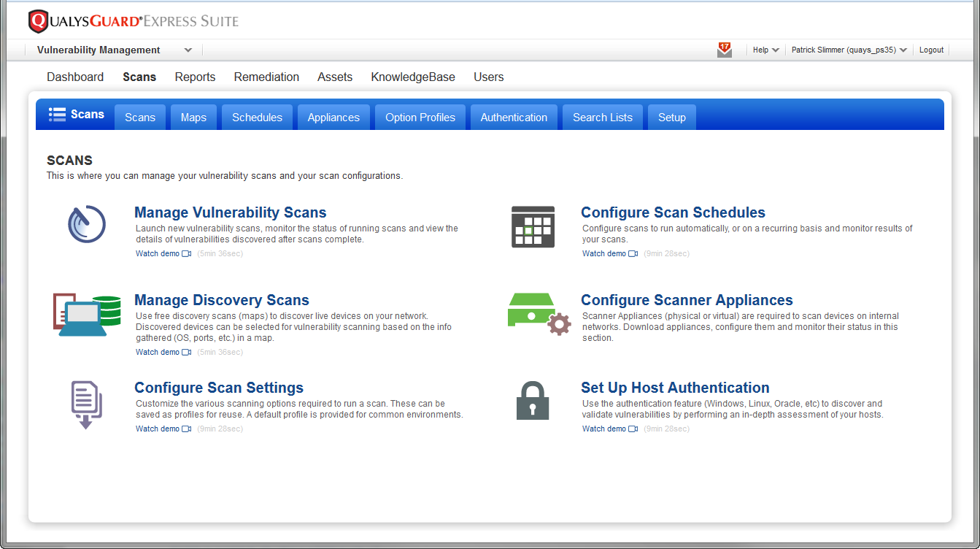The width and height of the screenshot is (980, 549).
Task: Watch demo for Manage Discovery Scans
Action: [158, 353]
